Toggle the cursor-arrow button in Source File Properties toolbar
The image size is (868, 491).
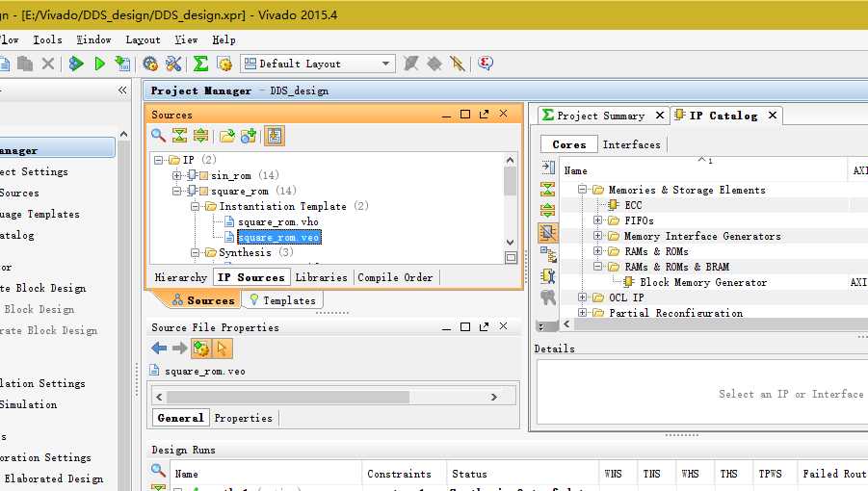tap(222, 349)
